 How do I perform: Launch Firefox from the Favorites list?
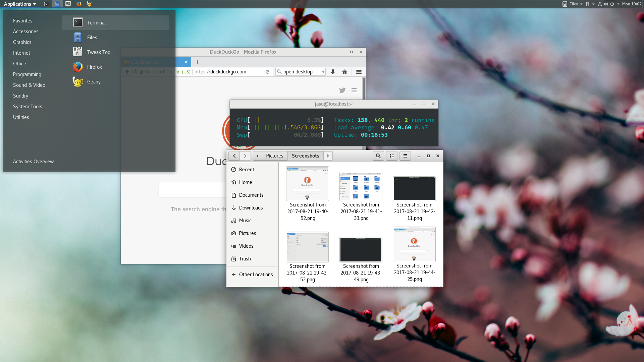[116, 67]
